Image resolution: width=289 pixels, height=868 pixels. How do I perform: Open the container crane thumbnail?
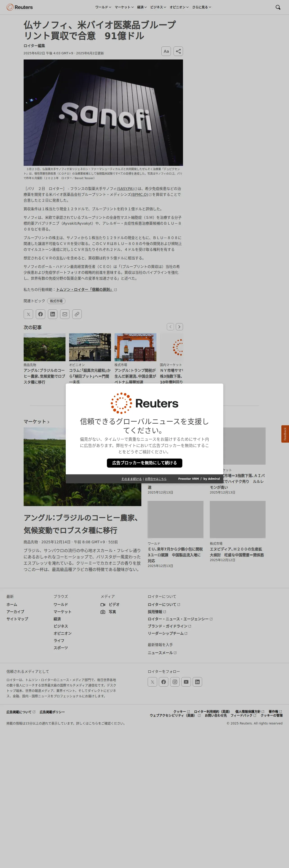point(135,347)
